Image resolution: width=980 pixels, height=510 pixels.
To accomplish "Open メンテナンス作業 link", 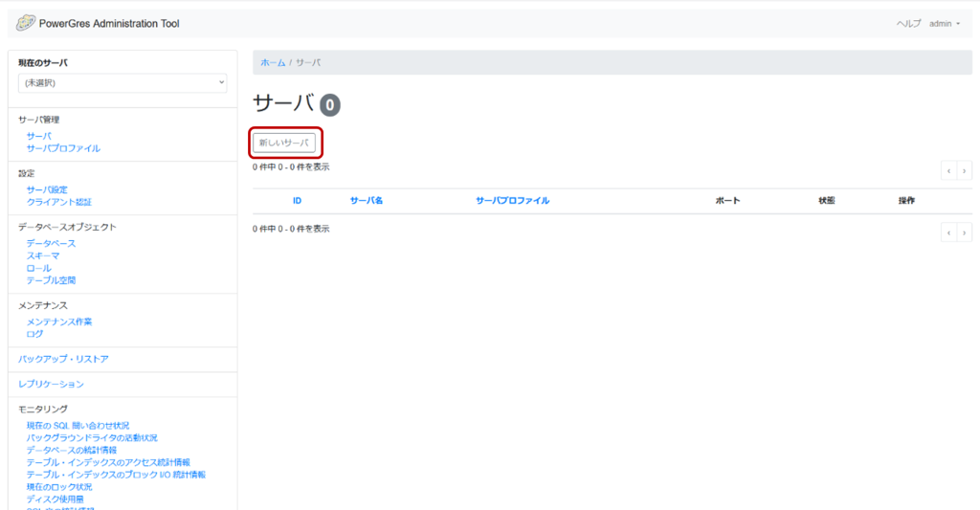I will (x=58, y=322).
